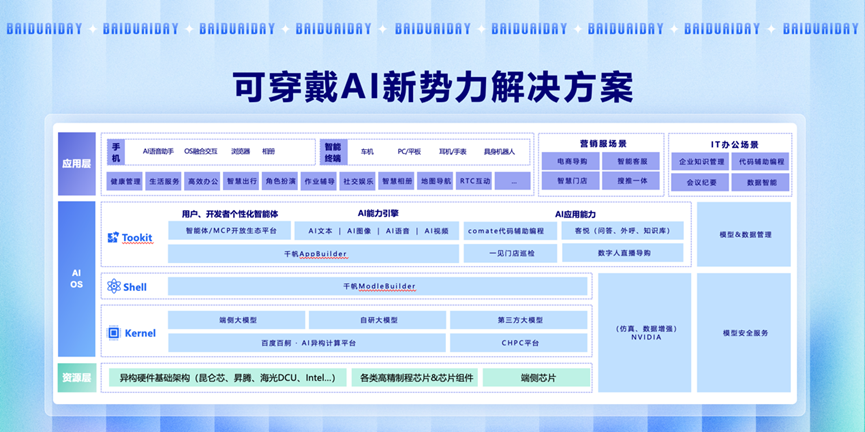Click the Tookit puzzle-piece icon

pyautogui.click(x=113, y=238)
